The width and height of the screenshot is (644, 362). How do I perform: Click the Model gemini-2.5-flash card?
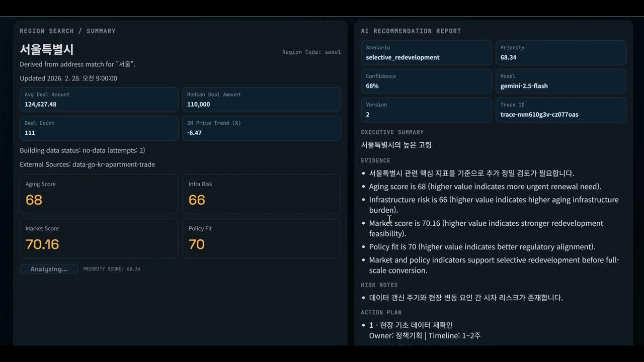pos(561,81)
